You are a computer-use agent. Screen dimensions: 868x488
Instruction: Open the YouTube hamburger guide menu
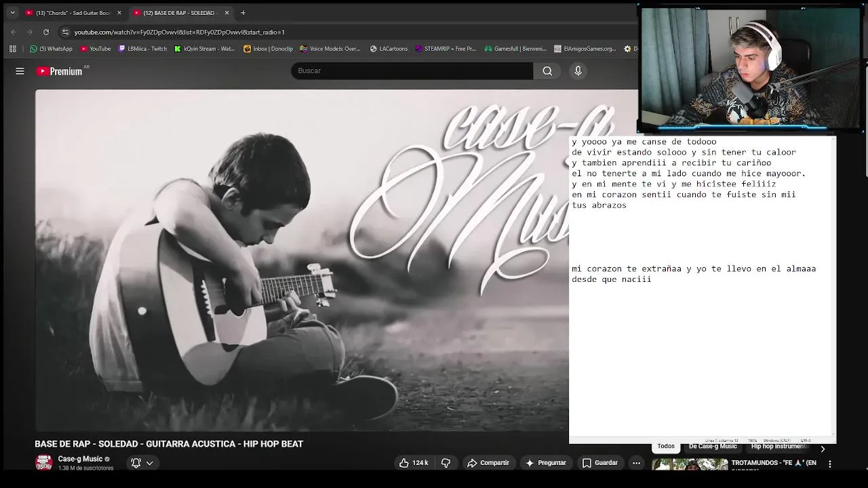click(x=20, y=71)
